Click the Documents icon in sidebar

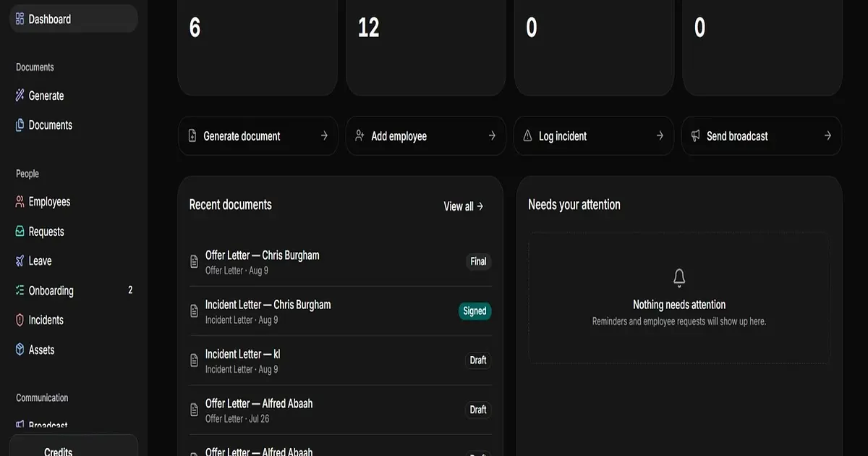point(20,125)
